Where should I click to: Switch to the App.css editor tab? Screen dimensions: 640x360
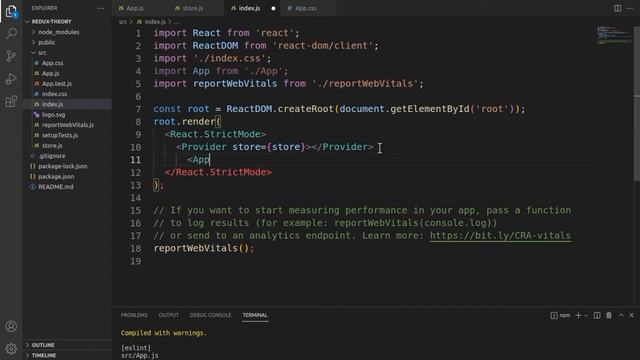[x=305, y=8]
